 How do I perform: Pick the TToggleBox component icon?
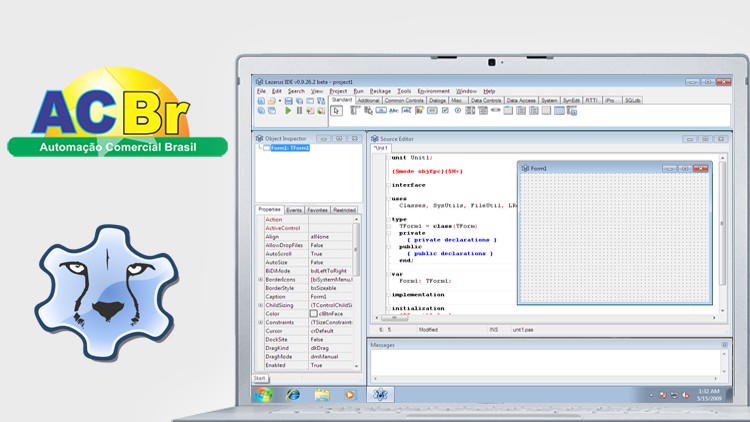click(432, 111)
